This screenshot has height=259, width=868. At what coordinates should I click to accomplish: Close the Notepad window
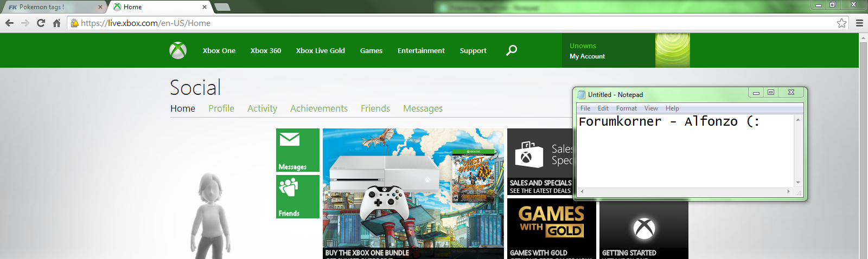pos(791,93)
